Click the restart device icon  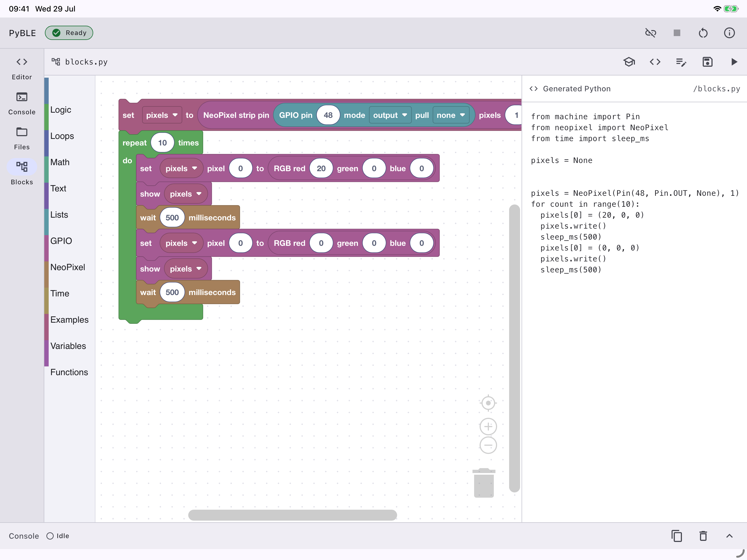[x=703, y=33]
